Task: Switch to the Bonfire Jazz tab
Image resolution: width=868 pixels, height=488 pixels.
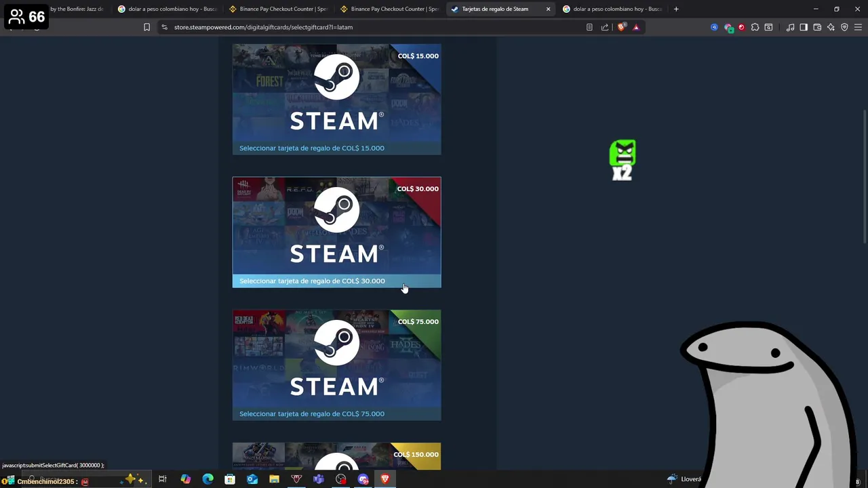Action: 76,9
